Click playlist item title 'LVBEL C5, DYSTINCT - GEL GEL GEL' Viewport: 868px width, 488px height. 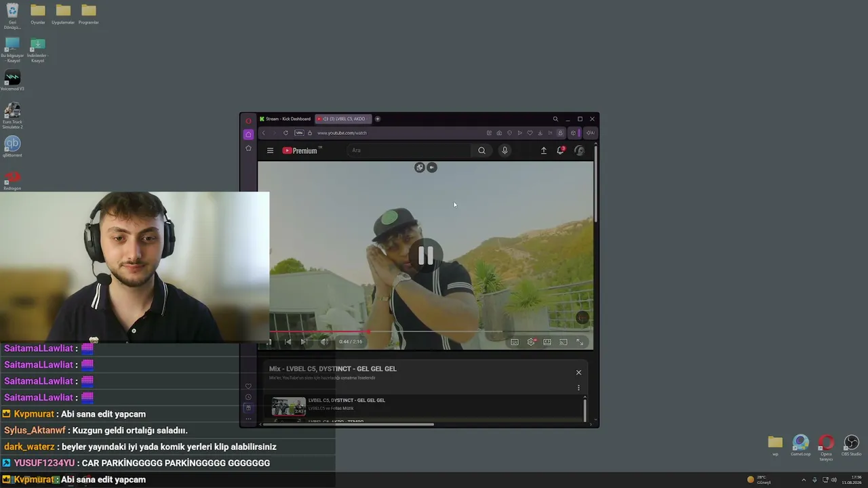347,400
